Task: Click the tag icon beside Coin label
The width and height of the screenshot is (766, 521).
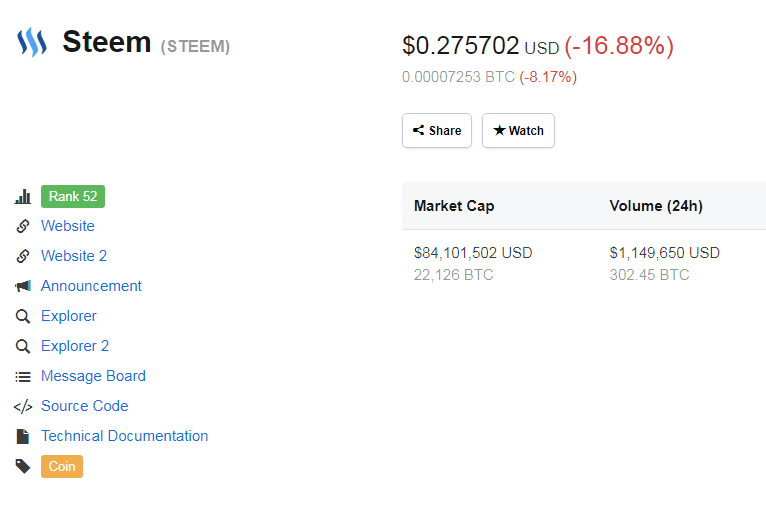Action: 23,466
